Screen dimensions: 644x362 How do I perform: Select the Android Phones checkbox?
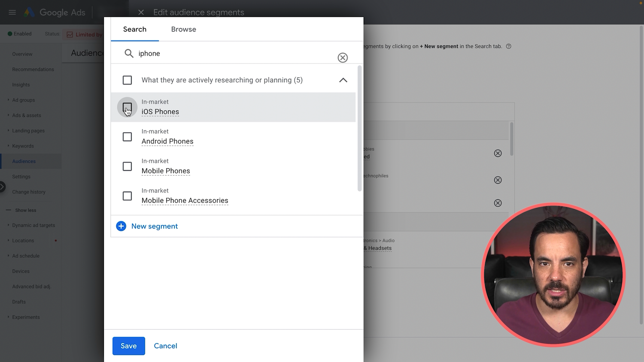(127, 136)
